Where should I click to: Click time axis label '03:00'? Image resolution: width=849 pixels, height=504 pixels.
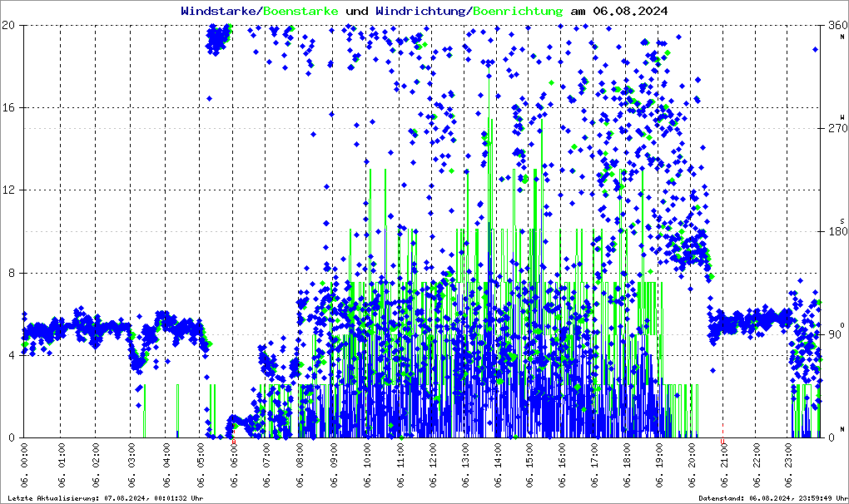pos(131,456)
